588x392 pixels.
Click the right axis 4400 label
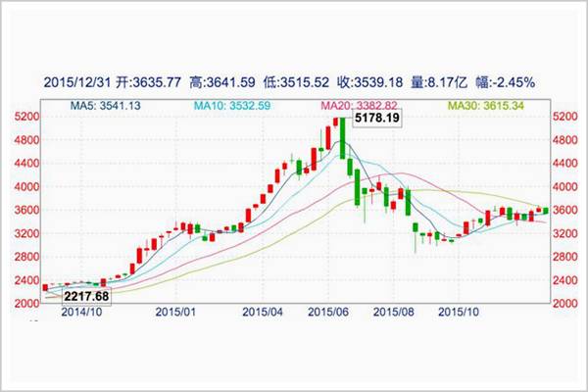(x=565, y=164)
